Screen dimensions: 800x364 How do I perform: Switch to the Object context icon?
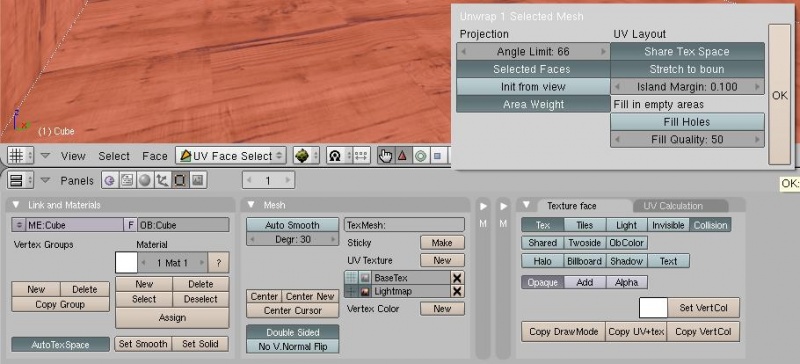click(x=162, y=180)
